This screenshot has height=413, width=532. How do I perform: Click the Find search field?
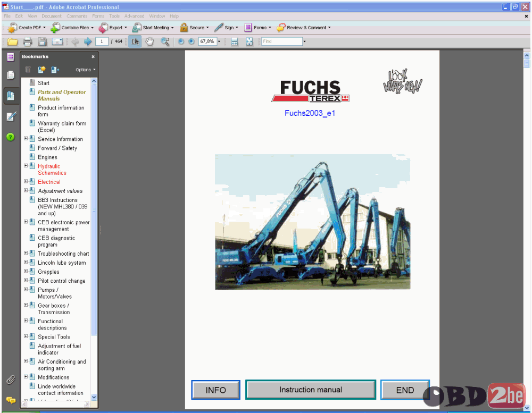(x=281, y=41)
